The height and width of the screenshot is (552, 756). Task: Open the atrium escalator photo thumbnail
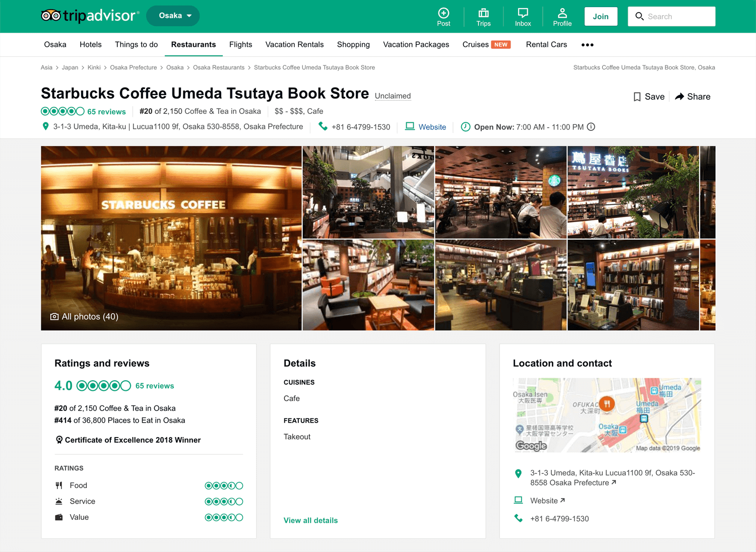368,192
